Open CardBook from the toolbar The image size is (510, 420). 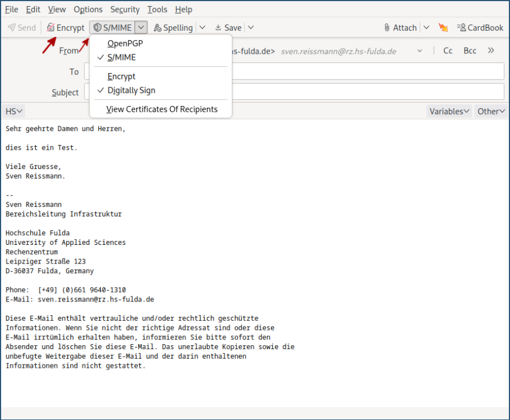pos(479,27)
